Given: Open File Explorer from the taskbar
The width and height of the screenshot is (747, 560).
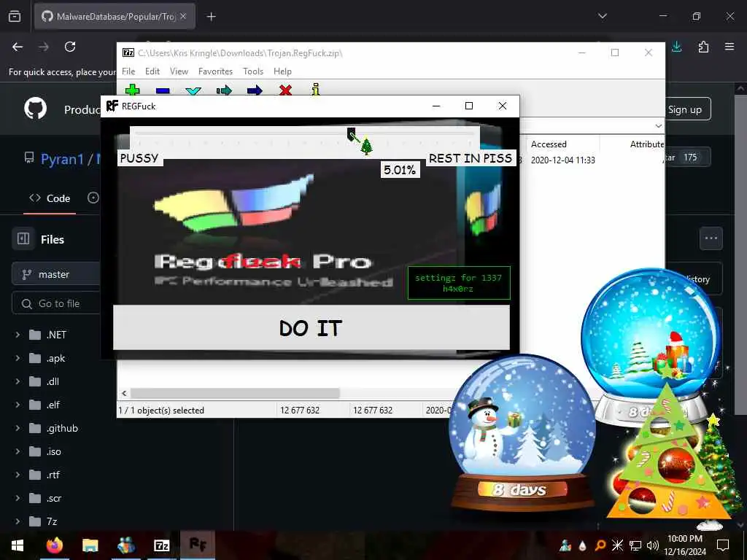Looking at the screenshot, I should point(90,545).
